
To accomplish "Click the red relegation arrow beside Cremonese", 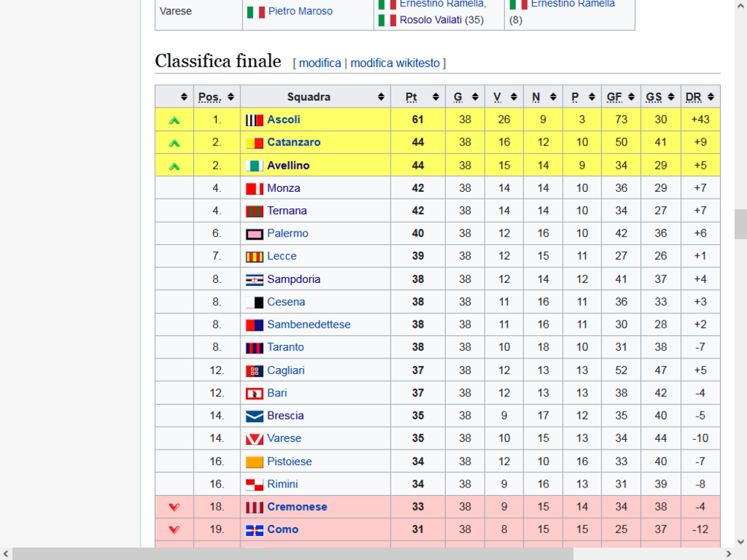I will [174, 507].
